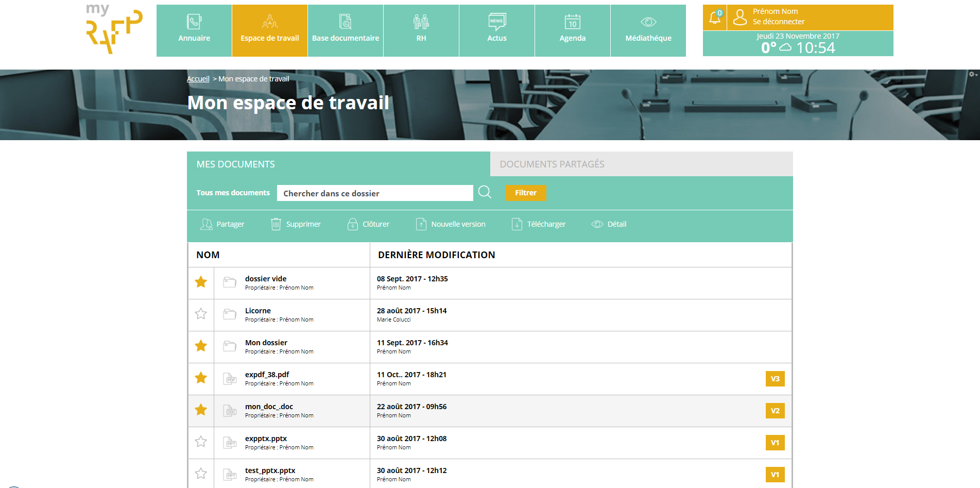Toggle favorite star for mon_doc_.doc

click(201, 410)
